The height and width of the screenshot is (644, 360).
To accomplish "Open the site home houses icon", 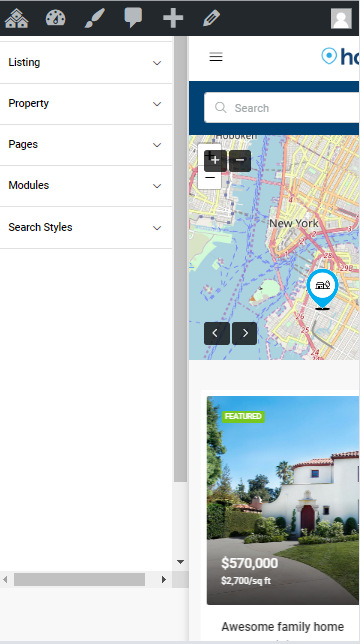I will pos(16,18).
